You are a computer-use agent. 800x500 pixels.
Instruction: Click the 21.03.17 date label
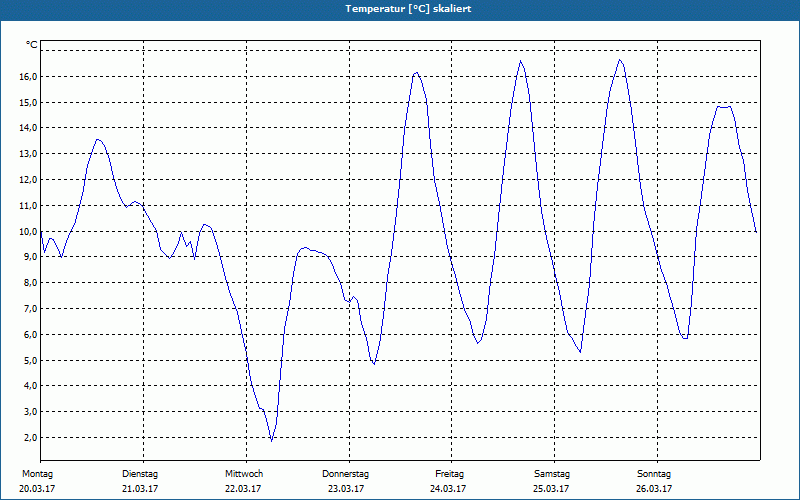point(140,489)
